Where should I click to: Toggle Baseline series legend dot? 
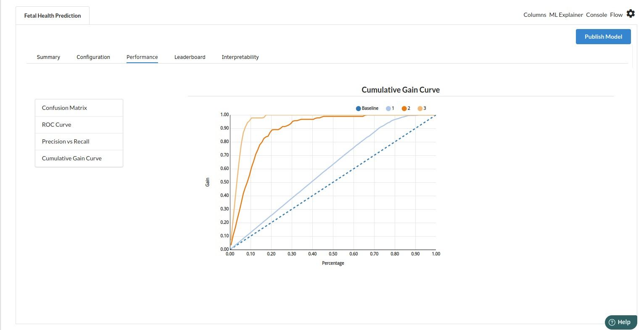pos(358,109)
